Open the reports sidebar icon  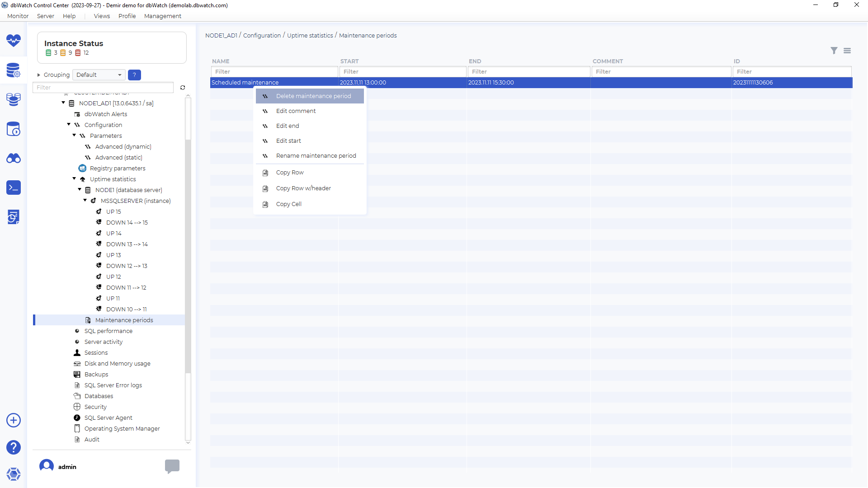(14, 217)
